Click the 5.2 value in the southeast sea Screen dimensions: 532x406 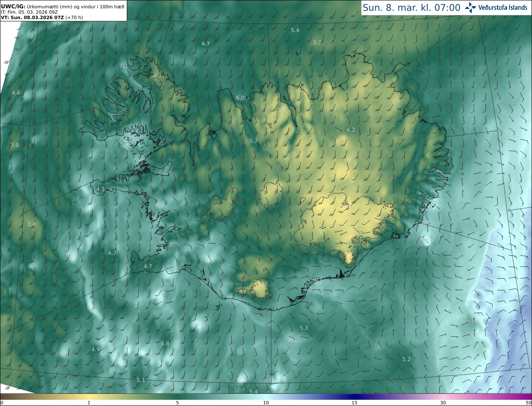(406, 360)
